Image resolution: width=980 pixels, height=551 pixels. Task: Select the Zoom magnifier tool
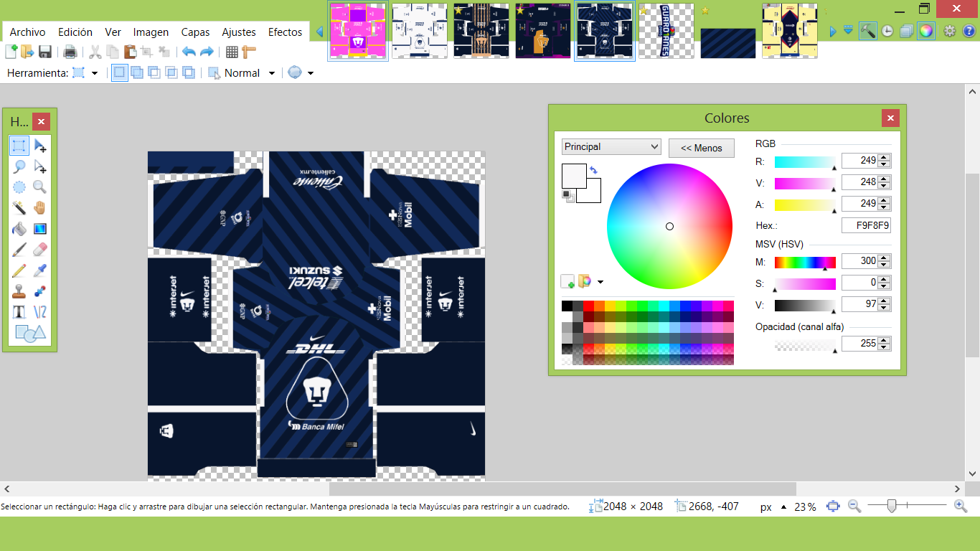[x=40, y=187]
